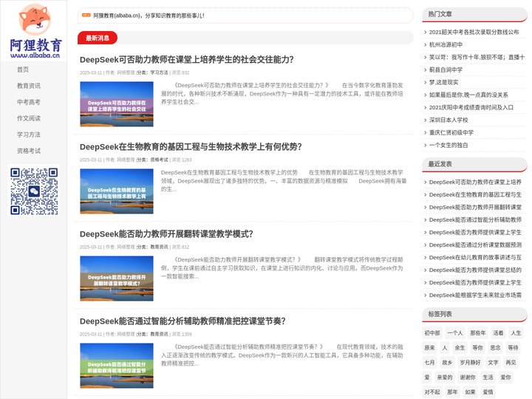The width and height of the screenshot is (532, 399).
Task: Click the 爱情 tag
Action: pos(488,392)
